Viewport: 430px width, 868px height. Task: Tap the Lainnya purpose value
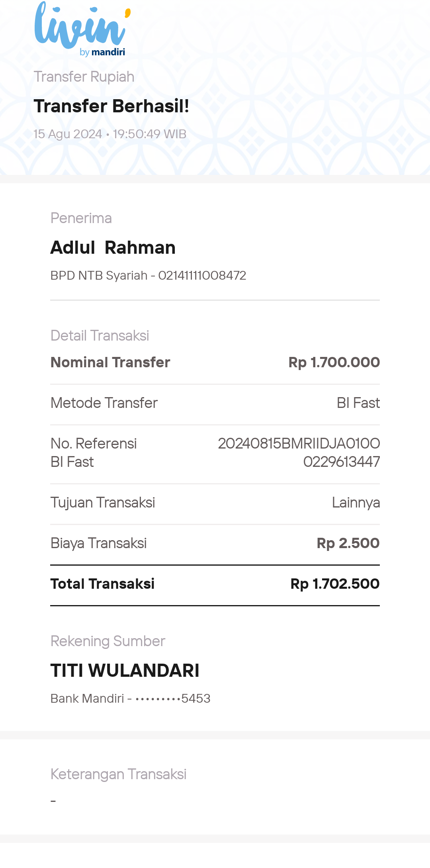click(x=356, y=503)
